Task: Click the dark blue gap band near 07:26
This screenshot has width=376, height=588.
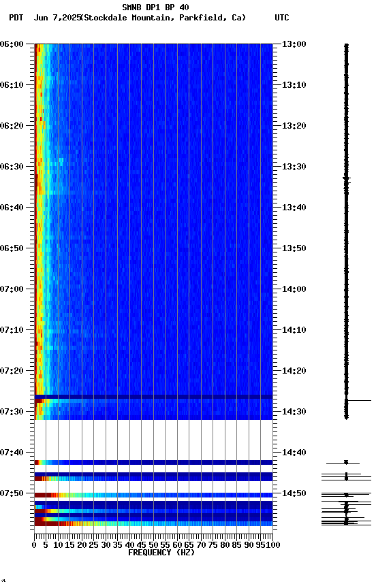Action: (153, 397)
